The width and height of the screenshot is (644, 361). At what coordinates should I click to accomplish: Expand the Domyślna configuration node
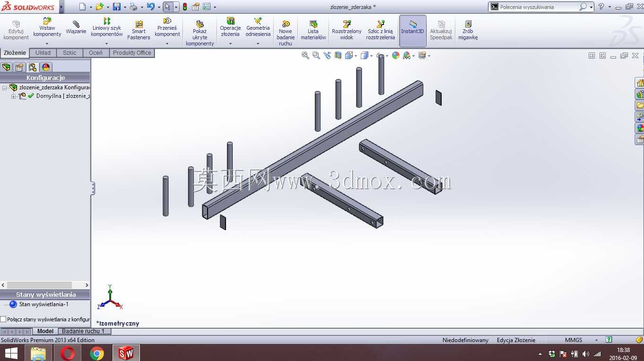click(13, 96)
